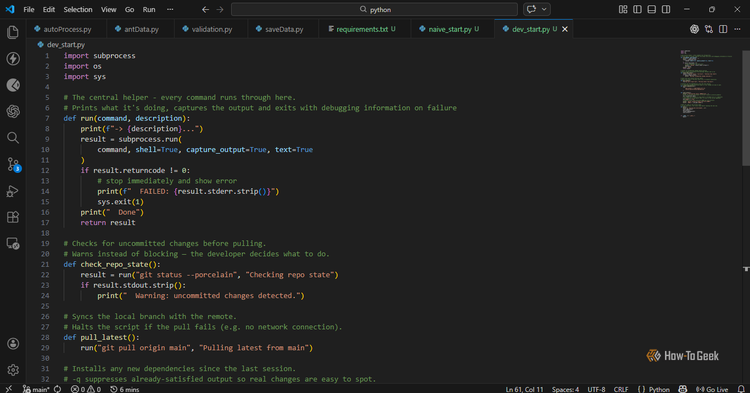Open the Python language mode selector

(659, 389)
